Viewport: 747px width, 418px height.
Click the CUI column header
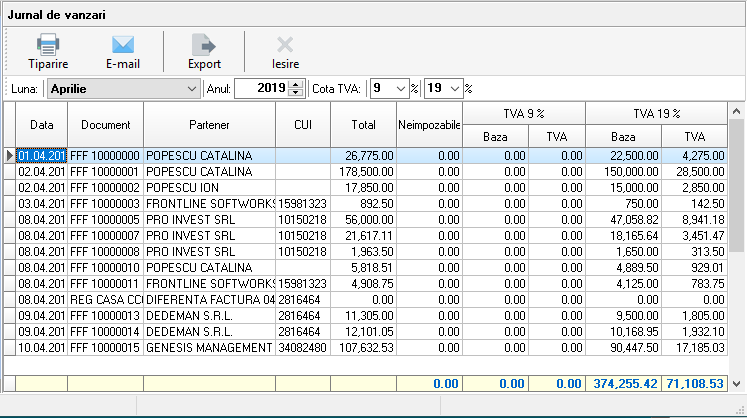point(303,125)
